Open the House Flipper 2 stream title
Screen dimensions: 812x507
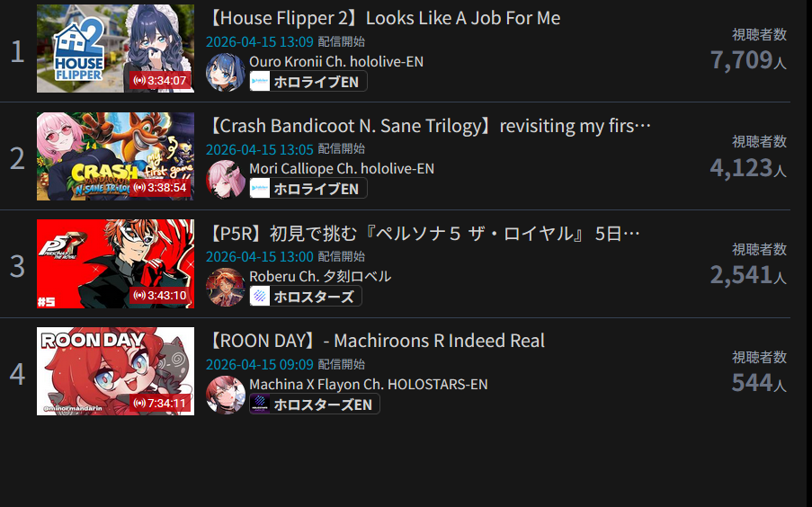pos(383,18)
